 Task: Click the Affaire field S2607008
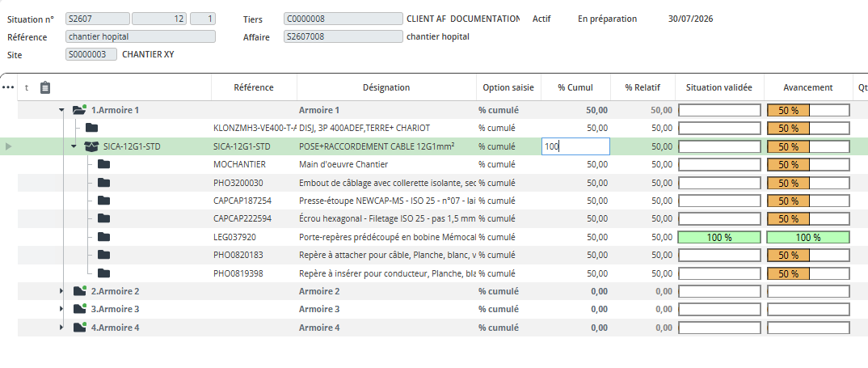[x=343, y=36]
